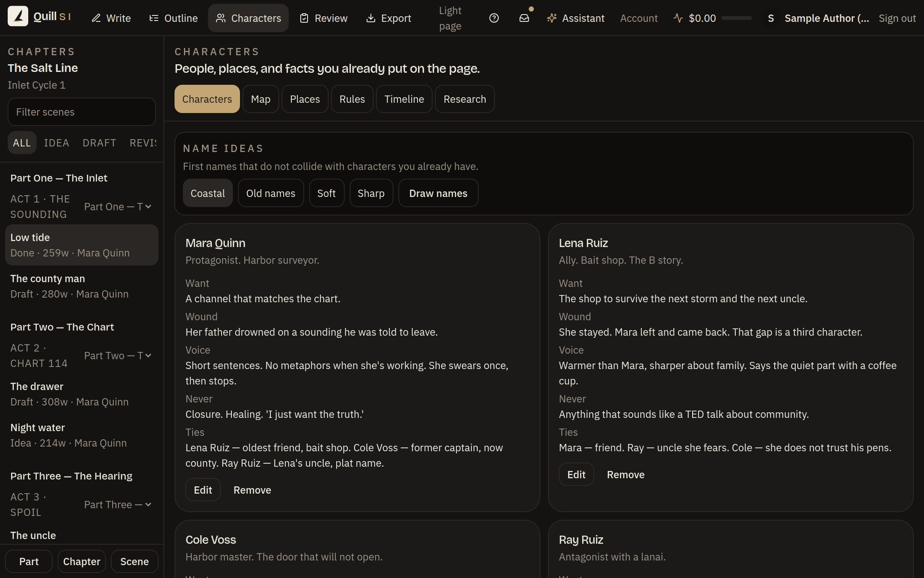Select the Coastal name style
924x578 pixels.
click(207, 193)
